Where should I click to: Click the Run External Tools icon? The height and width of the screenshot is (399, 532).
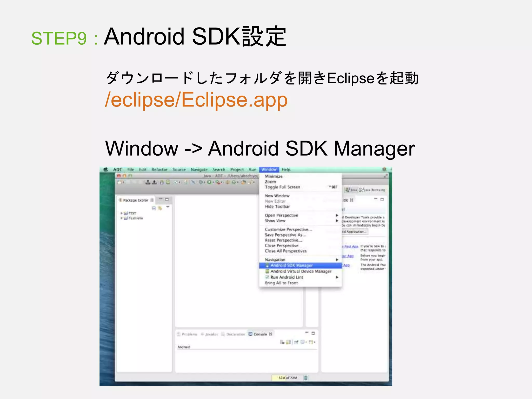217,182
